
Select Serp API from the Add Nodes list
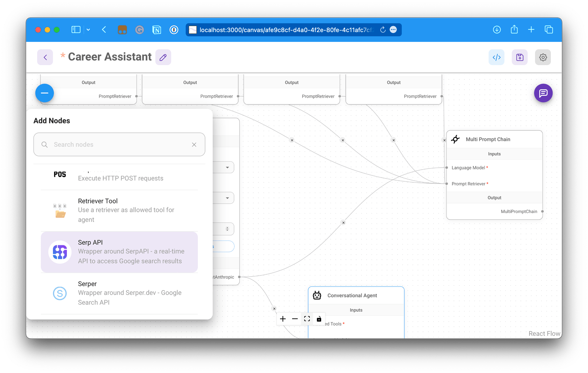tap(119, 252)
